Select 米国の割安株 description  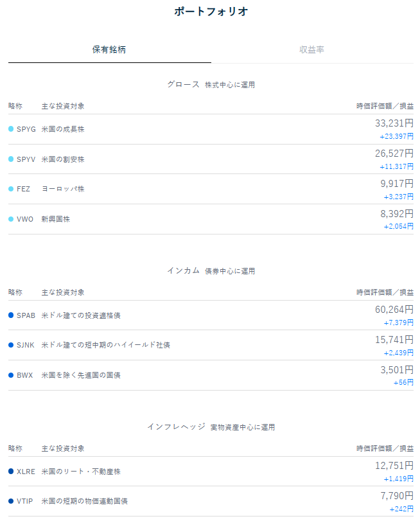pyautogui.click(x=63, y=159)
